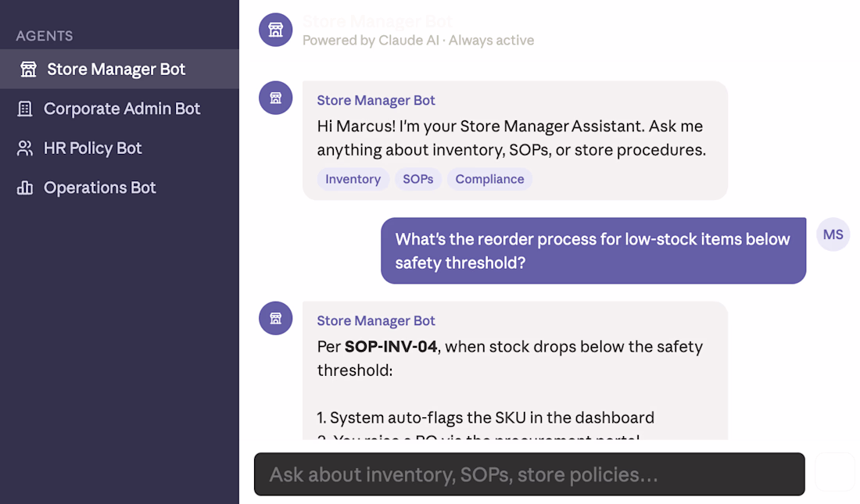The height and width of the screenshot is (504, 860).
Task: Click the SOP-INV-04 reference text
Action: (390, 347)
